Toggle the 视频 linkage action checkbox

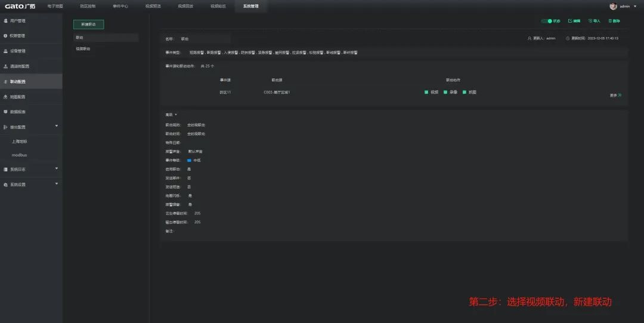(x=426, y=93)
